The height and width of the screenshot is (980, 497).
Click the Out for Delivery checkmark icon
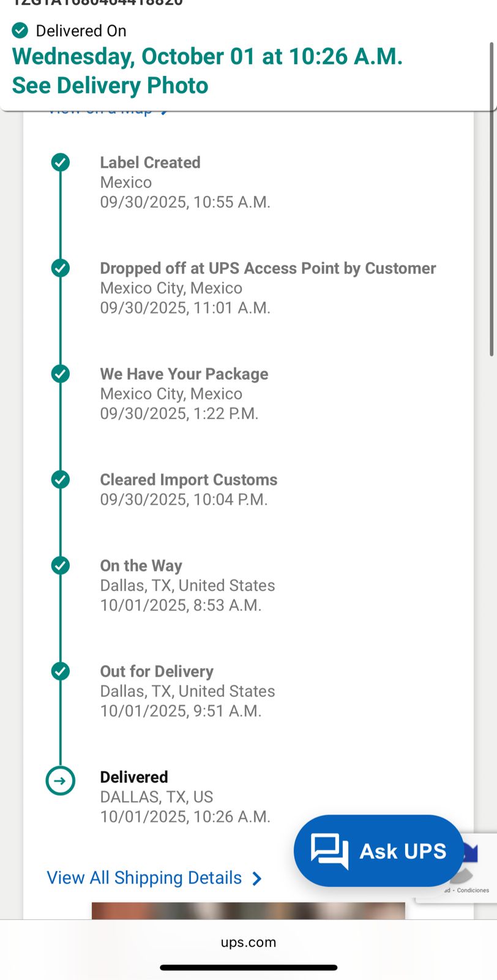(60, 671)
